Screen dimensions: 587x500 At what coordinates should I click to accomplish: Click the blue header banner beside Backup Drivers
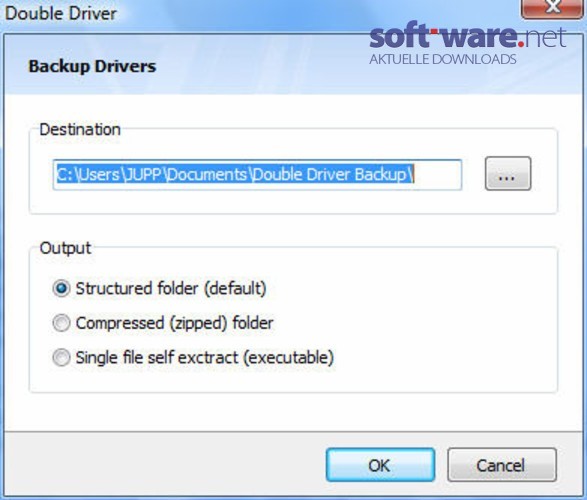262,67
